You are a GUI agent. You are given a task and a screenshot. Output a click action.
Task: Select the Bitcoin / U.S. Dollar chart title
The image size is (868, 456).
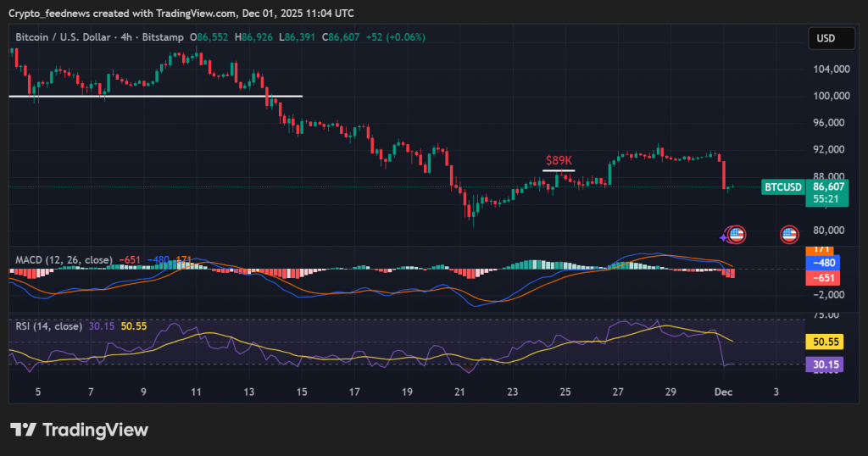tap(100, 37)
